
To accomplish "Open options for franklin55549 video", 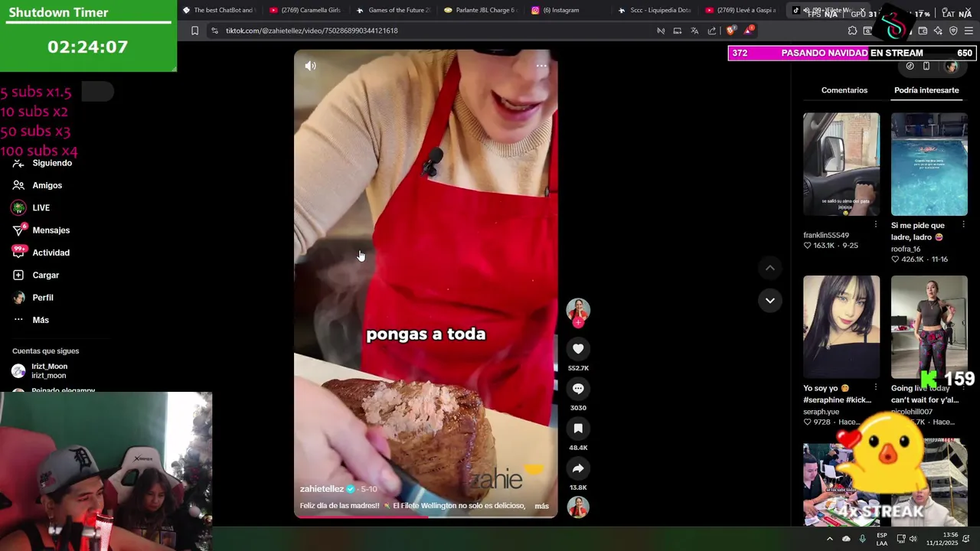I will click(875, 225).
